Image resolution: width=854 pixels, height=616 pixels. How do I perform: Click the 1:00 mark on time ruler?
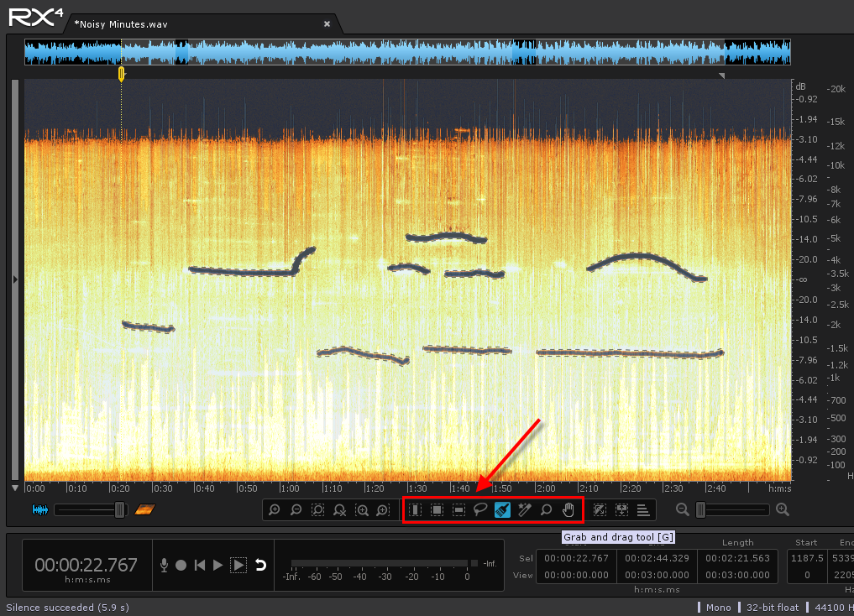pyautogui.click(x=290, y=488)
